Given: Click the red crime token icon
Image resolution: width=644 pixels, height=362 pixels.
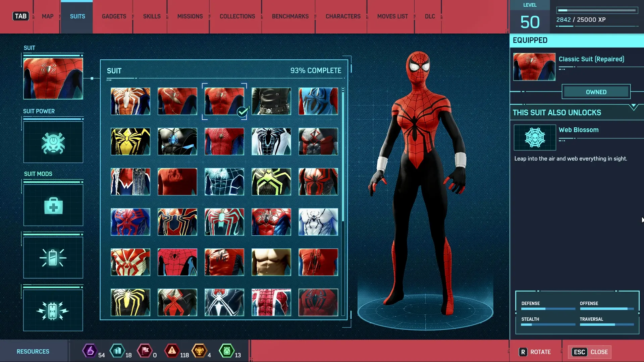Looking at the screenshot, I should [x=172, y=351].
